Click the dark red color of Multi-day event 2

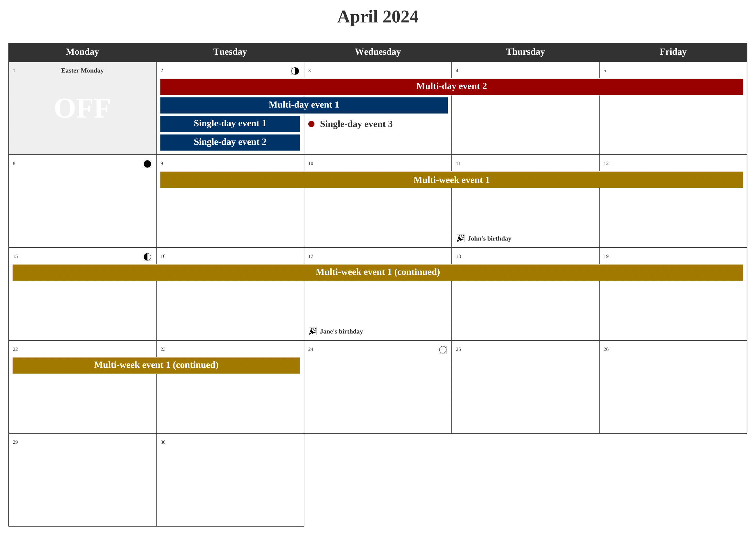click(452, 86)
